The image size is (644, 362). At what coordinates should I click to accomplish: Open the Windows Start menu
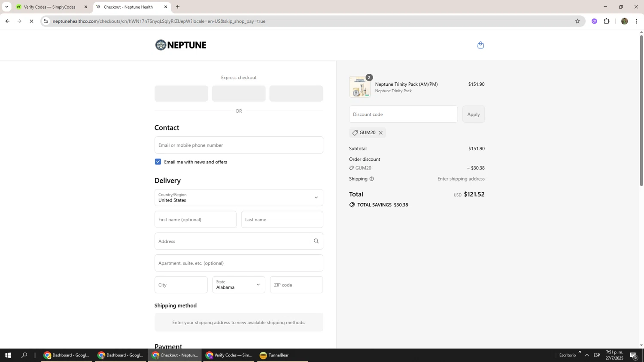coord(7,355)
